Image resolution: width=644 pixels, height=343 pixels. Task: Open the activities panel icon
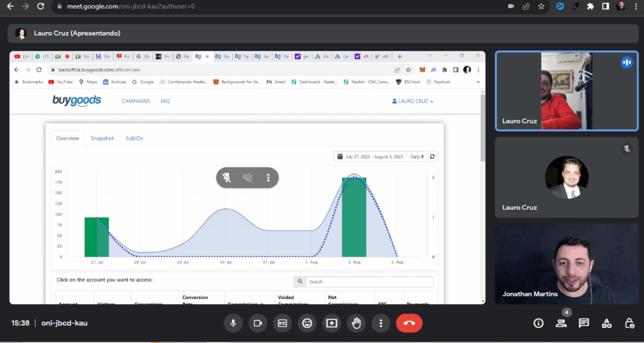pyautogui.click(x=606, y=323)
